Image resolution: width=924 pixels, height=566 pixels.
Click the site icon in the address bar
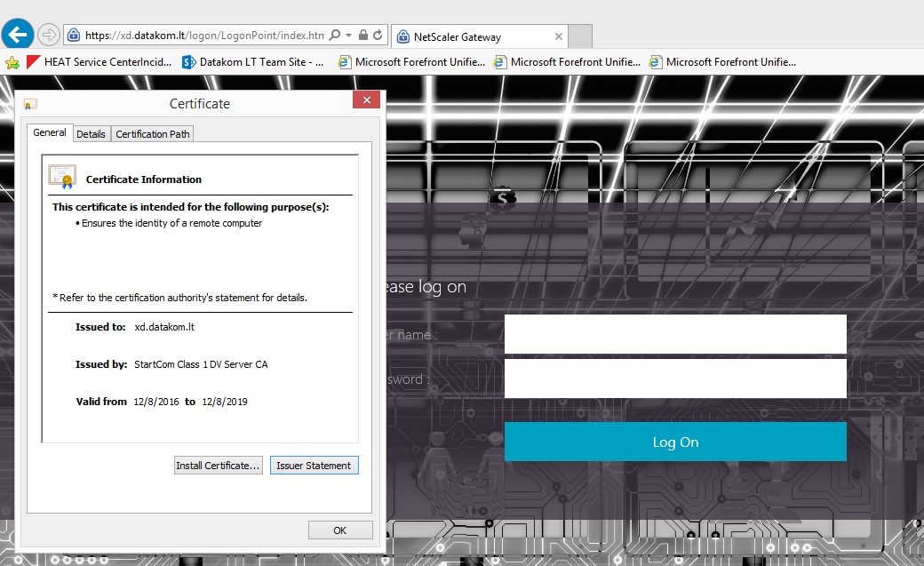[x=74, y=36]
